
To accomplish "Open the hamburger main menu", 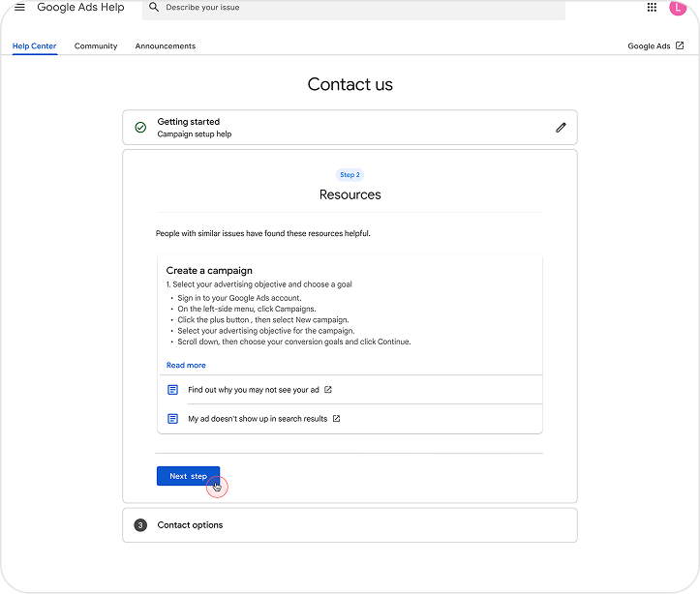I will tap(18, 8).
